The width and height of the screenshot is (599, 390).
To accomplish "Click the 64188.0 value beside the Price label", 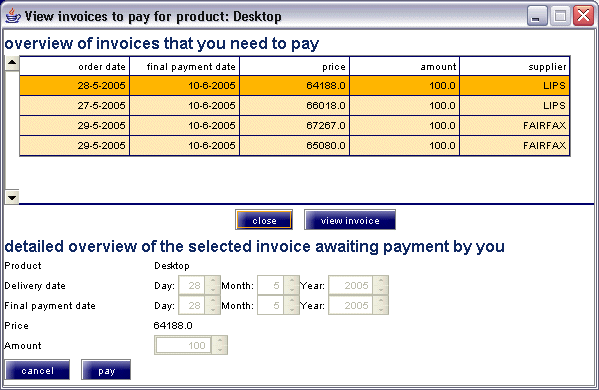I will 173,325.
